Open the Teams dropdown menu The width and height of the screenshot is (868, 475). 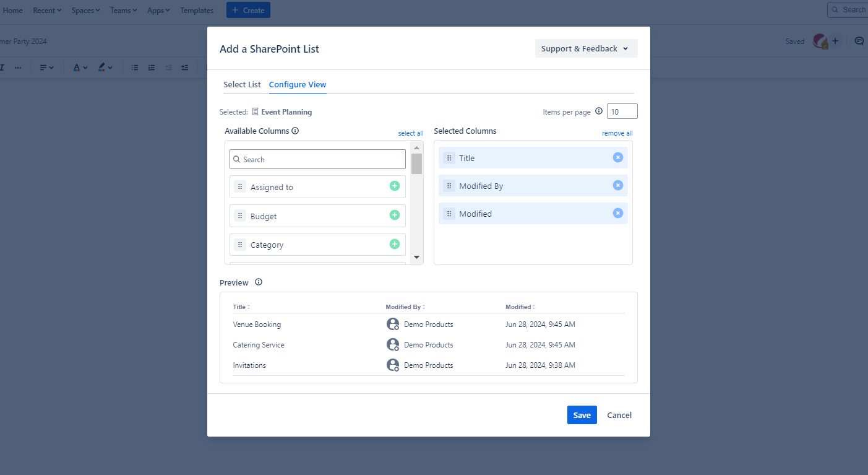coord(123,11)
